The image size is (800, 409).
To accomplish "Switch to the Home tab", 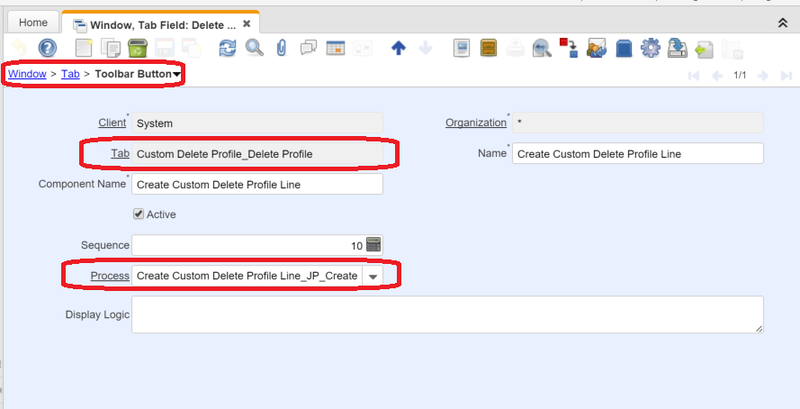I will (x=33, y=22).
